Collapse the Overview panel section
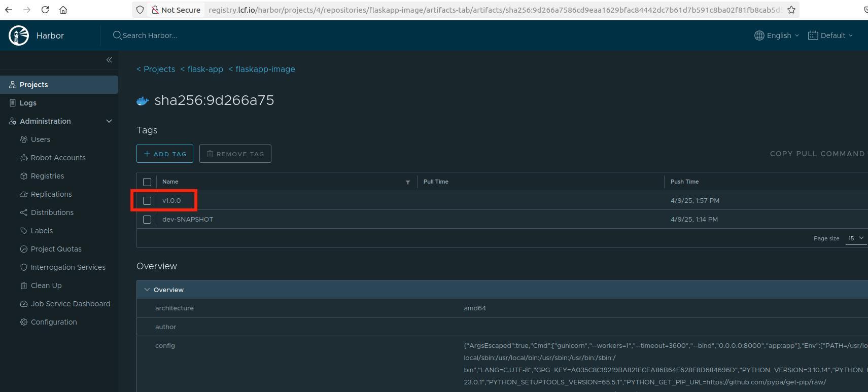 (147, 290)
